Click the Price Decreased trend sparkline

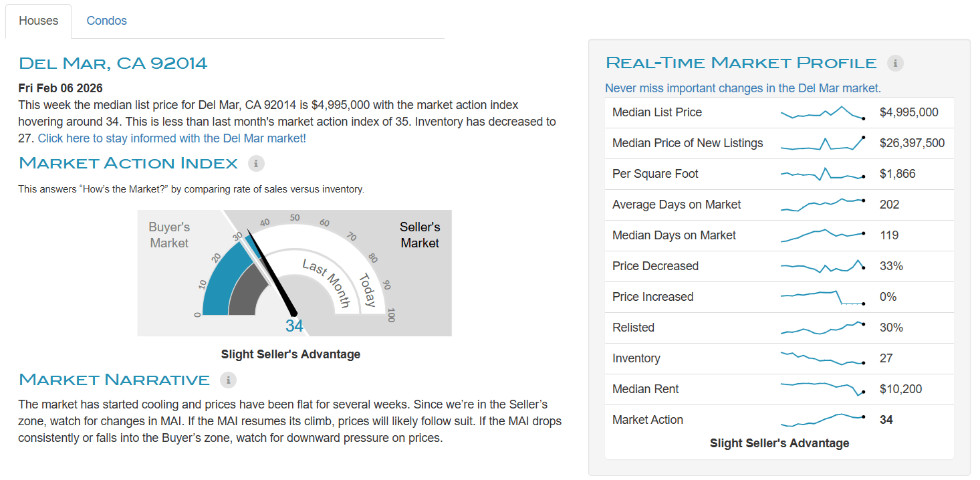click(822, 266)
